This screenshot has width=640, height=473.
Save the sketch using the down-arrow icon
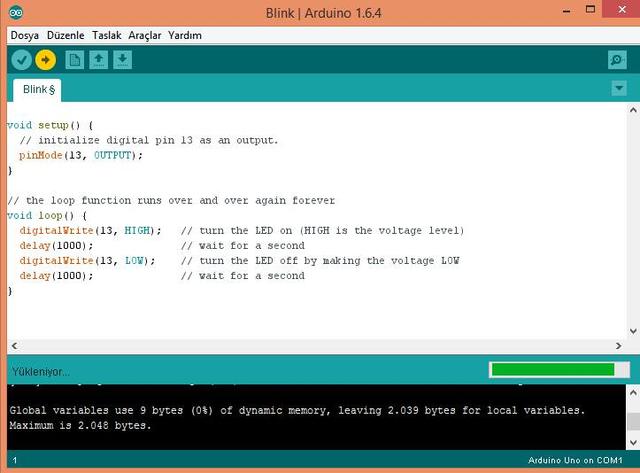(122, 60)
